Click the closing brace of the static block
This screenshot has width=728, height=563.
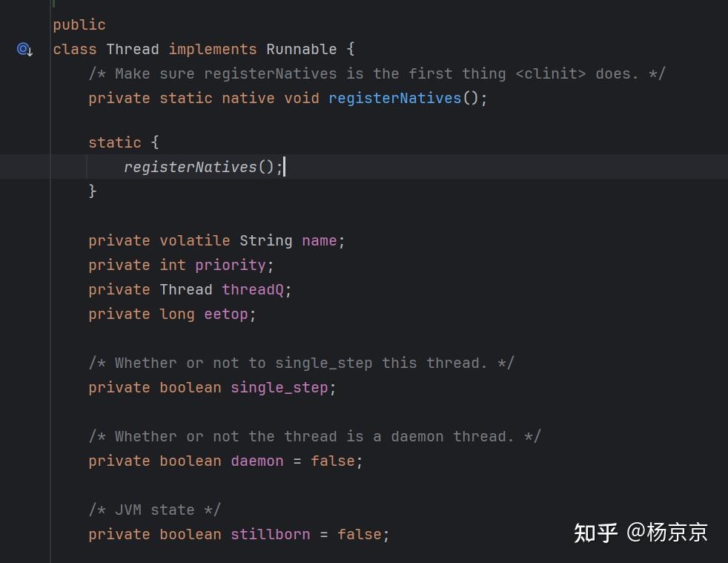[x=93, y=191]
